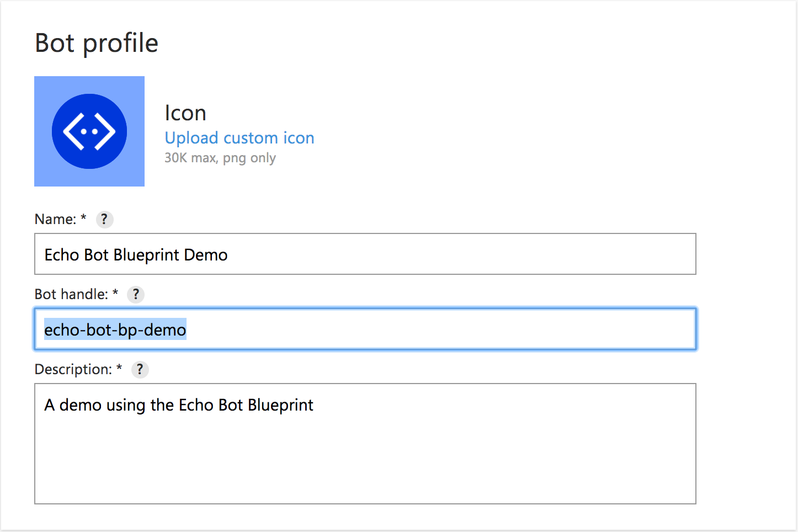Image resolution: width=798 pixels, height=532 pixels.
Task: Open the Bot handle help question mark
Action: [x=136, y=295]
